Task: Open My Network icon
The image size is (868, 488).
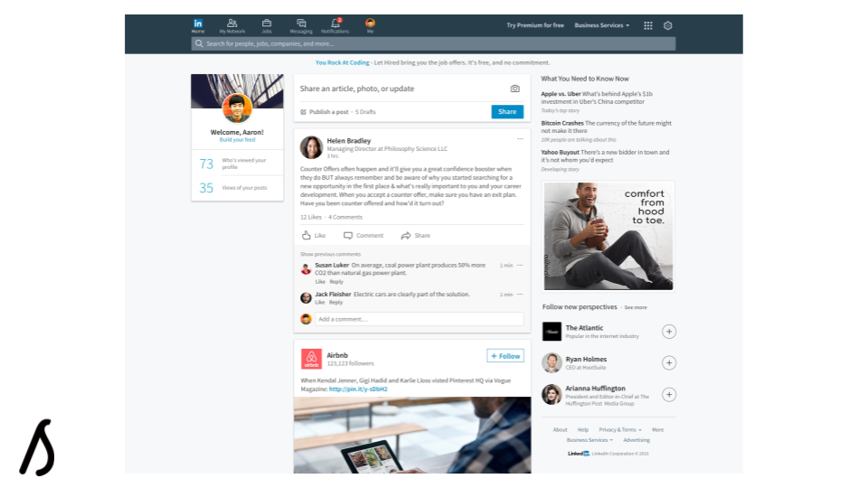Action: pos(232,23)
